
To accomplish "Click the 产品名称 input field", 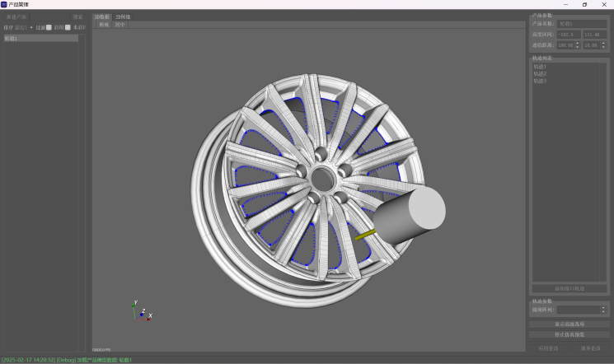I will click(582, 25).
